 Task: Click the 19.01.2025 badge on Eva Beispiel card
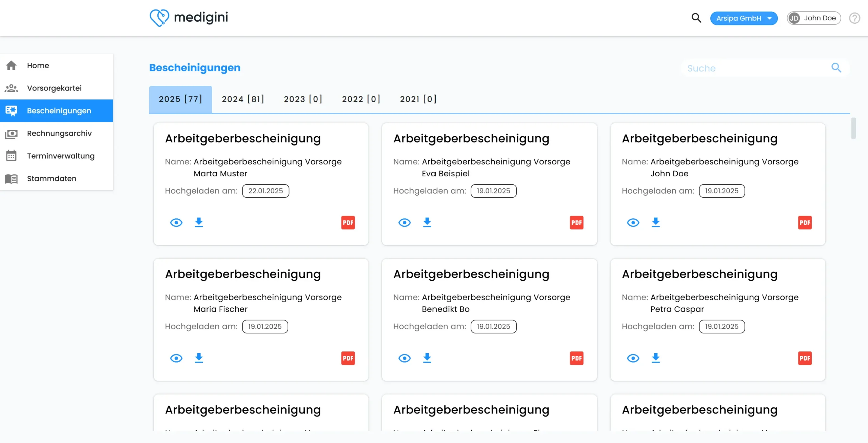[493, 191]
